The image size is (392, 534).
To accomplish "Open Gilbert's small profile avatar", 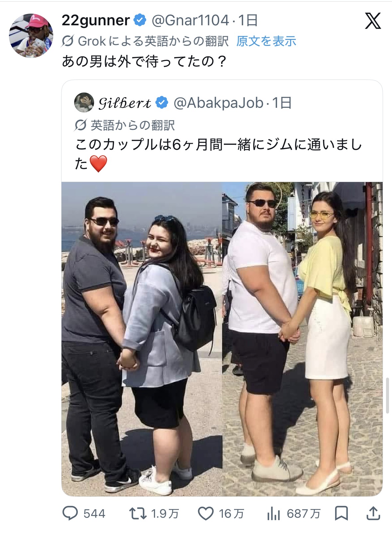I will pyautogui.click(x=84, y=102).
